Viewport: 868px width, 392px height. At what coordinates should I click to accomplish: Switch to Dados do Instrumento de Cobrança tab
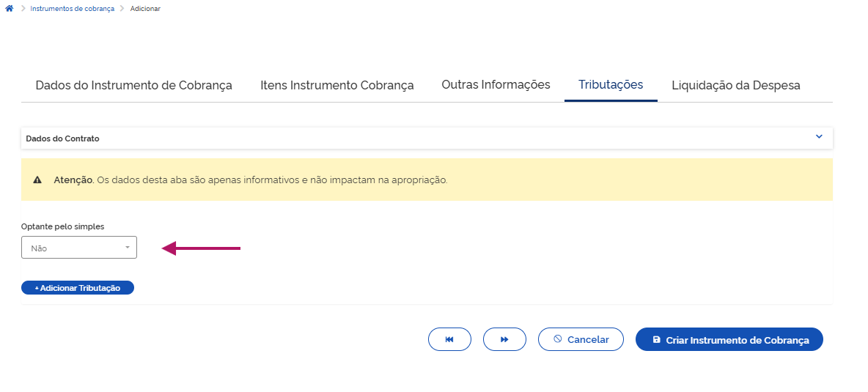[x=133, y=85]
